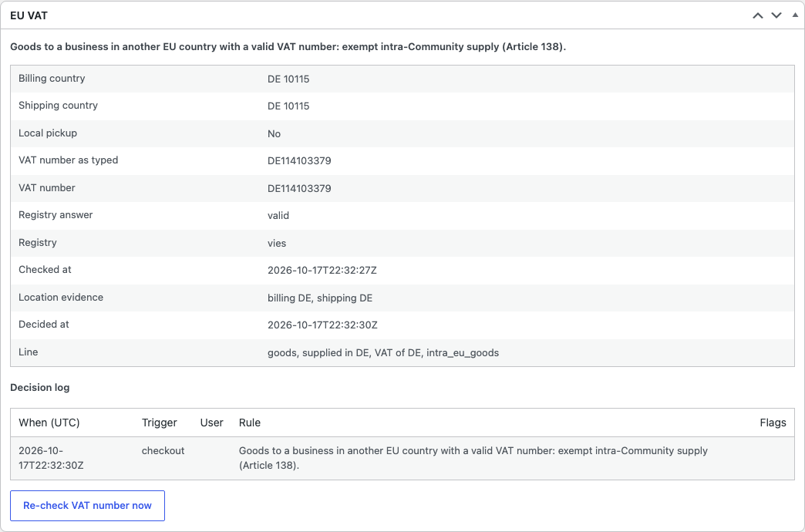Select the bold Article 138 summary sentence
Screen dimensions: 805x532
[288, 47]
